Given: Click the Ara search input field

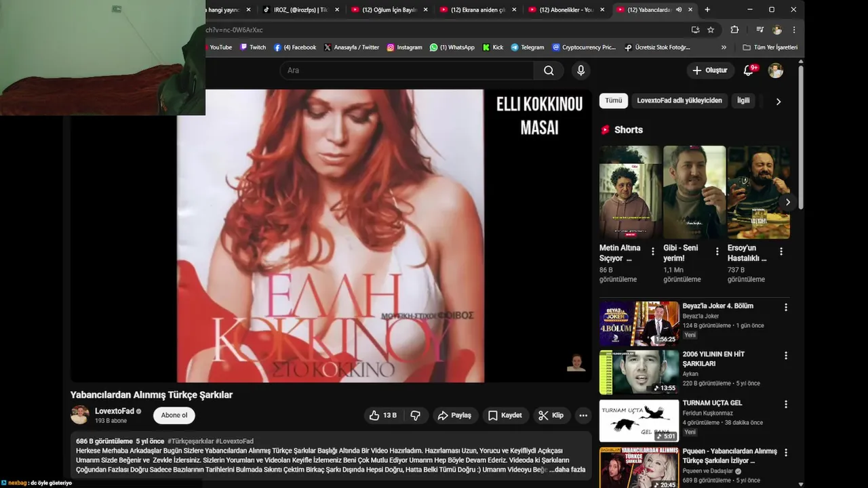Looking at the screenshot, I should tap(407, 70).
